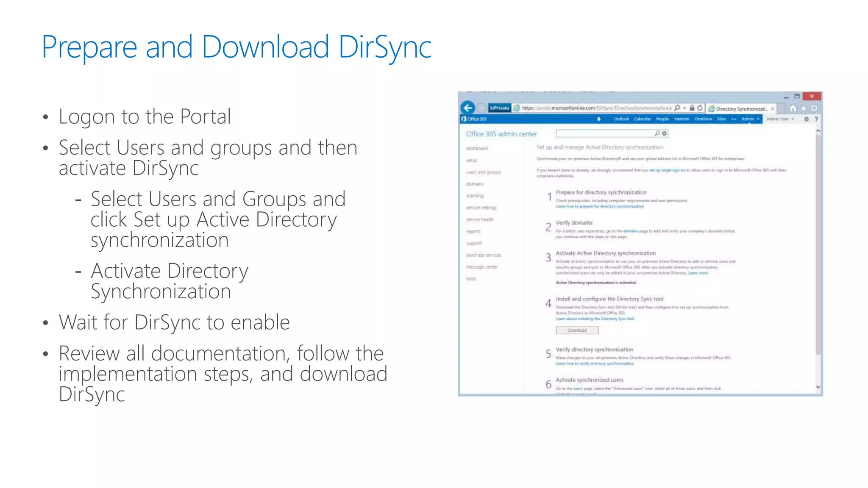Click the page refresh icon
868x488 pixels.
pos(700,108)
